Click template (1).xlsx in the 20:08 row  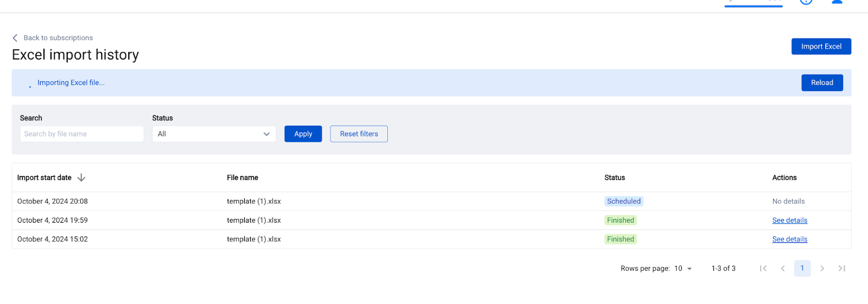(x=254, y=202)
